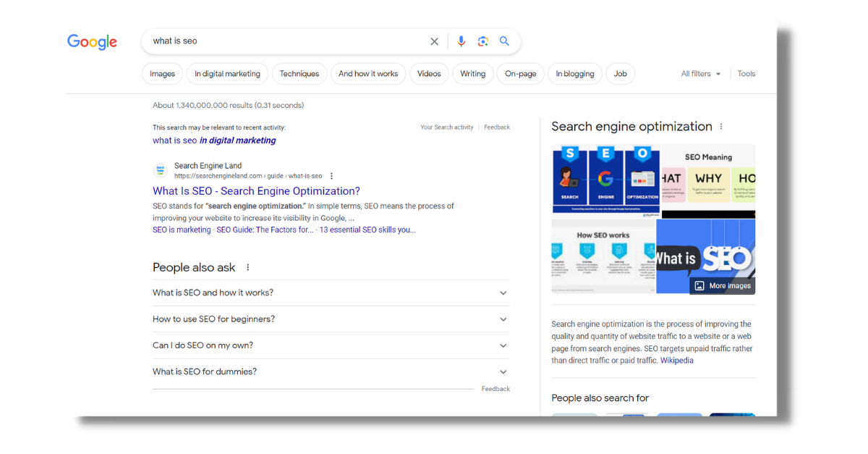868x454 pixels.
Task: Click the People also ask three-dot menu
Action: point(247,267)
